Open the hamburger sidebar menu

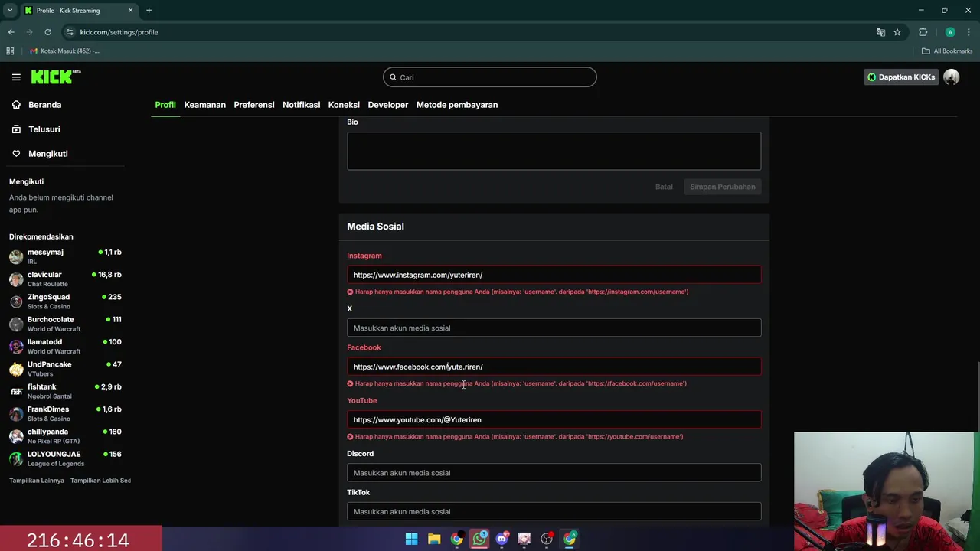tap(16, 77)
